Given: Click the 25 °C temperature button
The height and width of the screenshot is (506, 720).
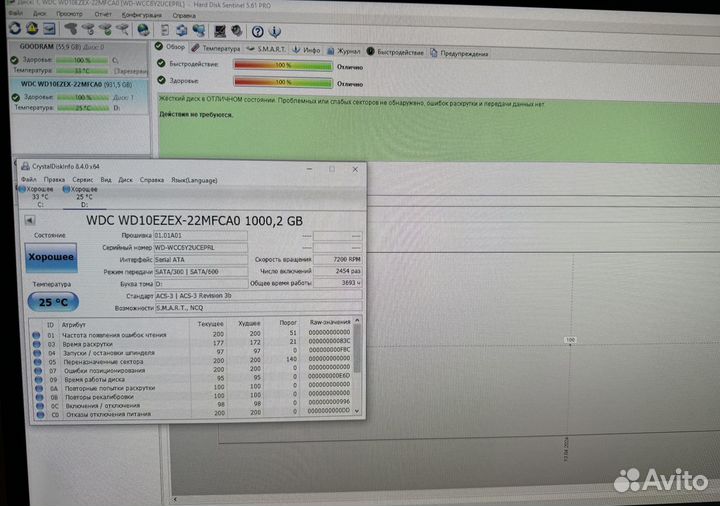Looking at the screenshot, I should (53, 302).
